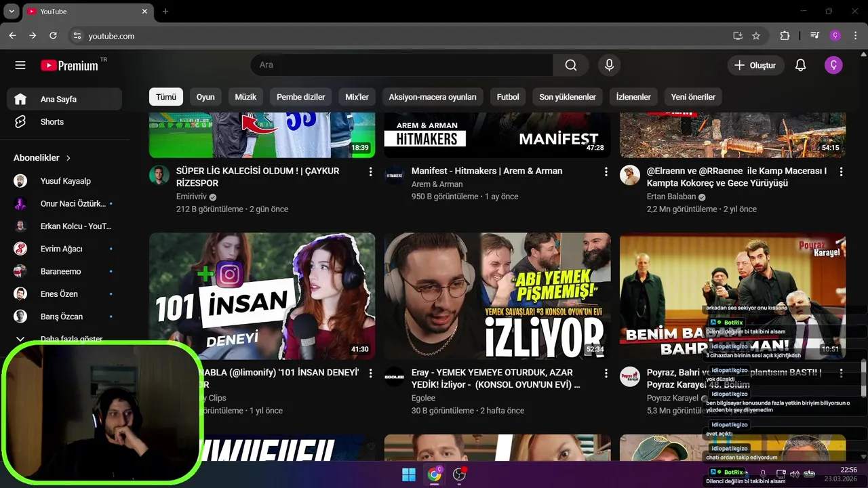Screen dimensions: 868x488
Task: Open Windows Start menu
Action: tap(409, 474)
